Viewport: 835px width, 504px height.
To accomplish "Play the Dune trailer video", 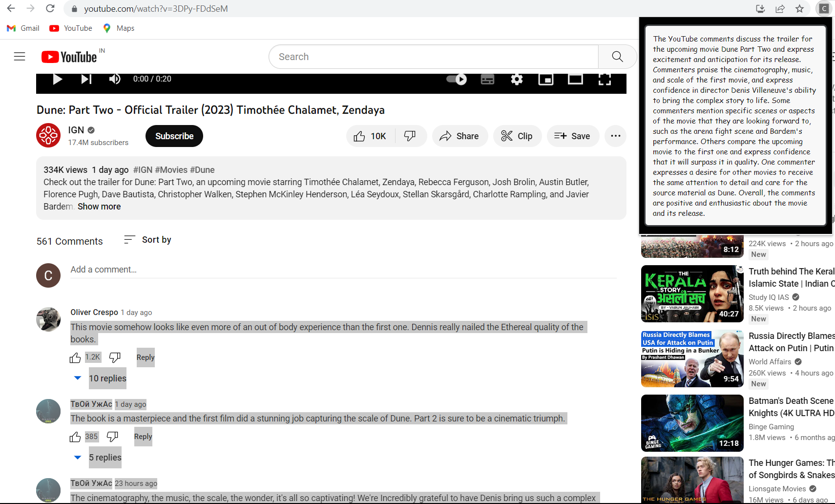I will point(57,79).
